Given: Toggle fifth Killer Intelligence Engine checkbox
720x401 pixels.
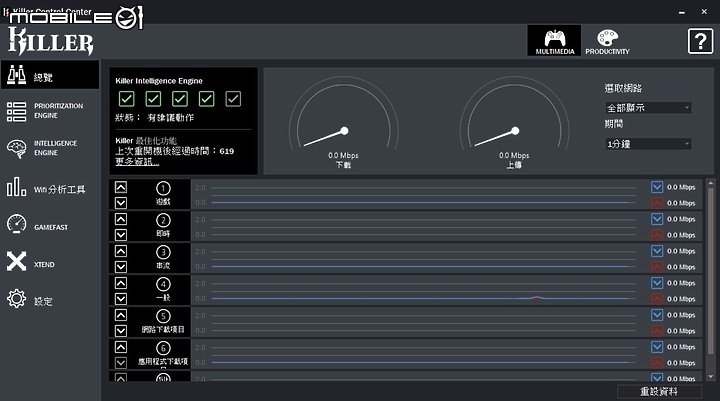Looking at the screenshot, I should click(x=233, y=99).
